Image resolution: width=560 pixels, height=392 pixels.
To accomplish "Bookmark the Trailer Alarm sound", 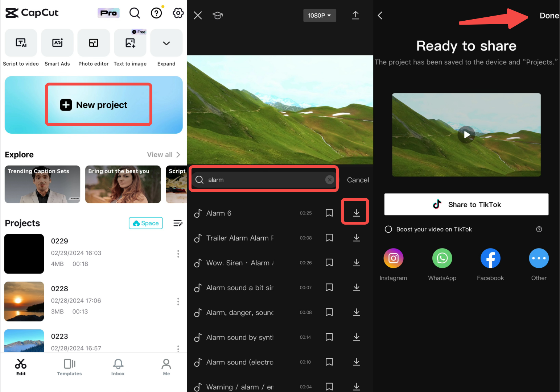I will [329, 238].
